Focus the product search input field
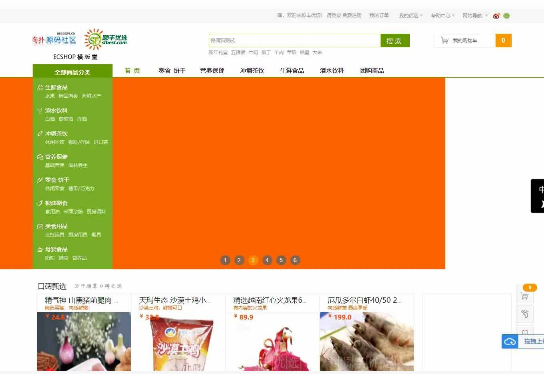Viewport: 544px width, 374px height. point(294,41)
